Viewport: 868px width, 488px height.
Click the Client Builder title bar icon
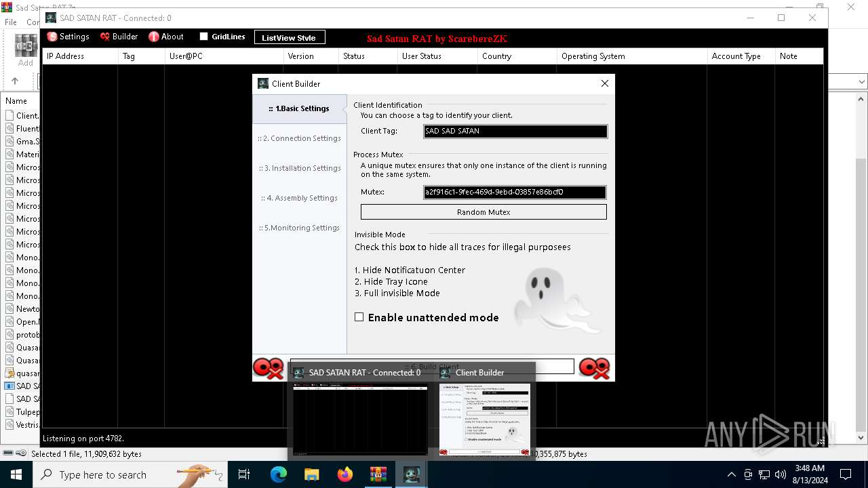(x=263, y=83)
